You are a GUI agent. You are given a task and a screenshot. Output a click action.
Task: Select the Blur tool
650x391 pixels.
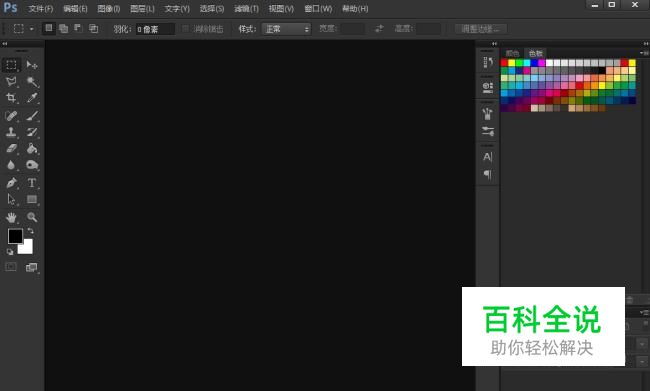tap(11, 165)
